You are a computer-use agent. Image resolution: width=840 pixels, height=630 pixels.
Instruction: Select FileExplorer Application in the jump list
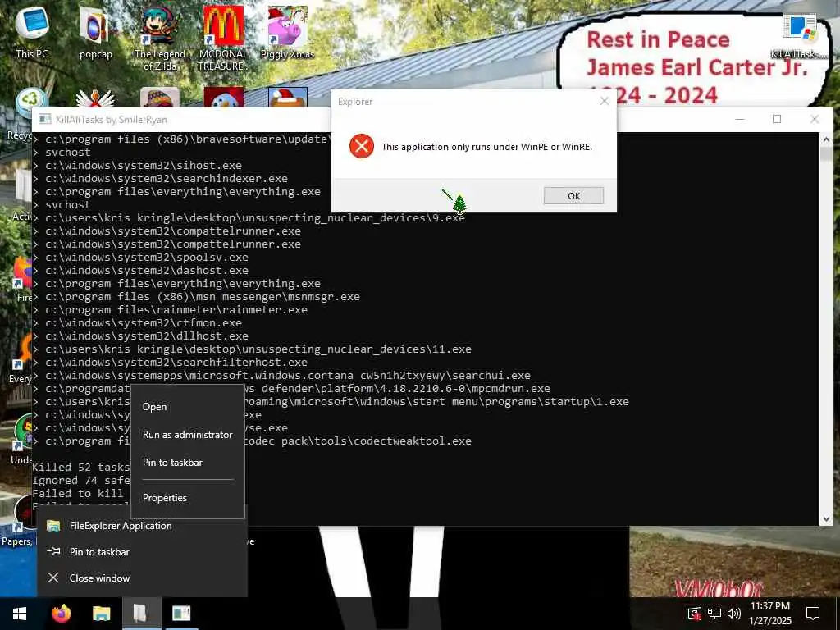pos(142,526)
